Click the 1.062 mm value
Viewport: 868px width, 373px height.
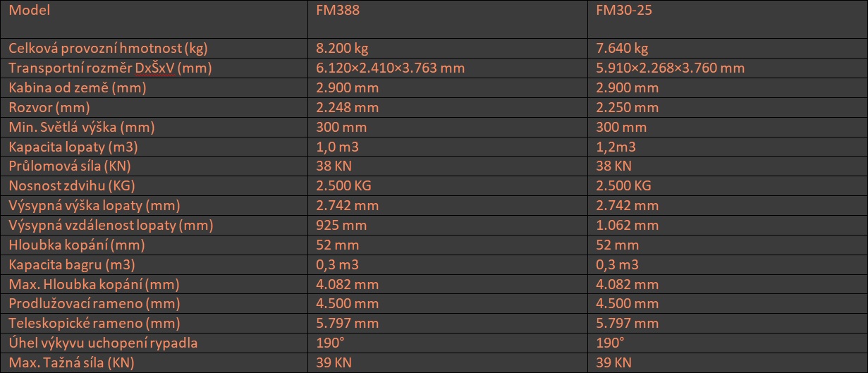pyautogui.click(x=627, y=226)
